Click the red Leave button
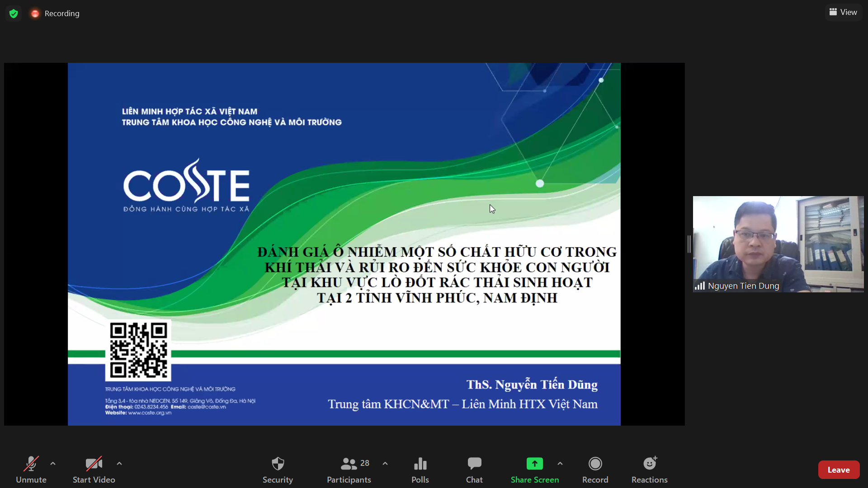 (x=838, y=470)
